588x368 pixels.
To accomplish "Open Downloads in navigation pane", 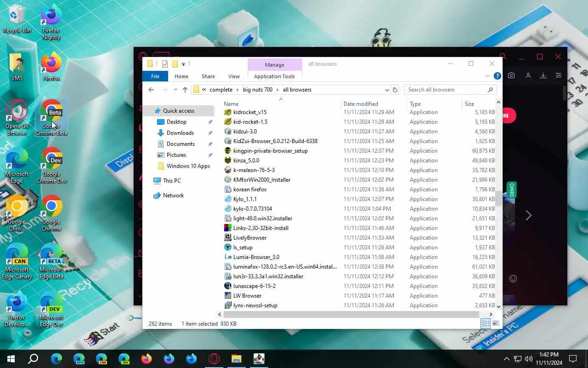I will [180, 133].
